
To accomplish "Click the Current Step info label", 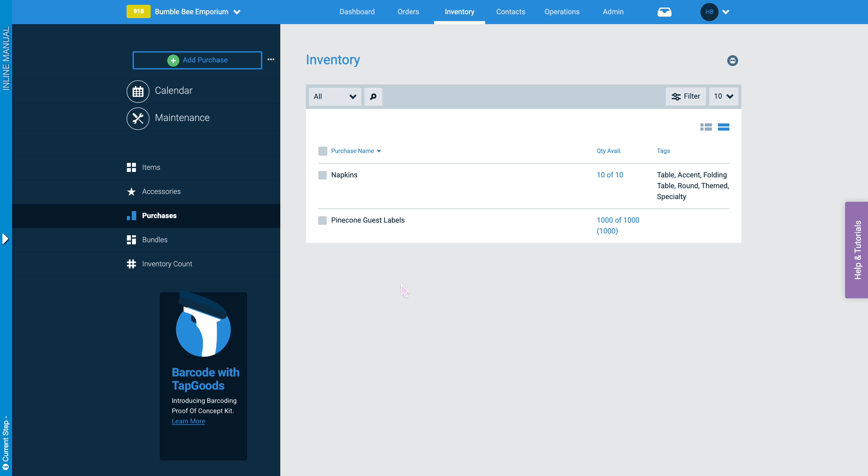I will (x=6, y=443).
